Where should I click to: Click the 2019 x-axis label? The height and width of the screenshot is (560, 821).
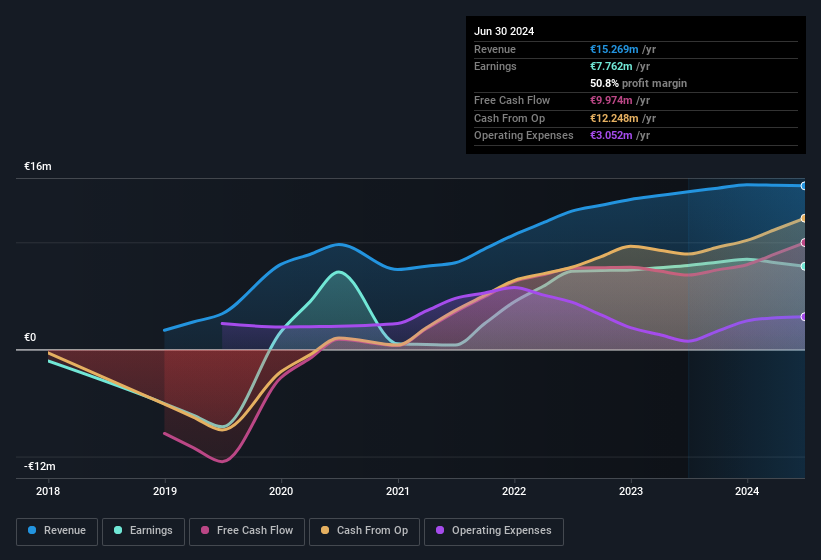click(165, 491)
